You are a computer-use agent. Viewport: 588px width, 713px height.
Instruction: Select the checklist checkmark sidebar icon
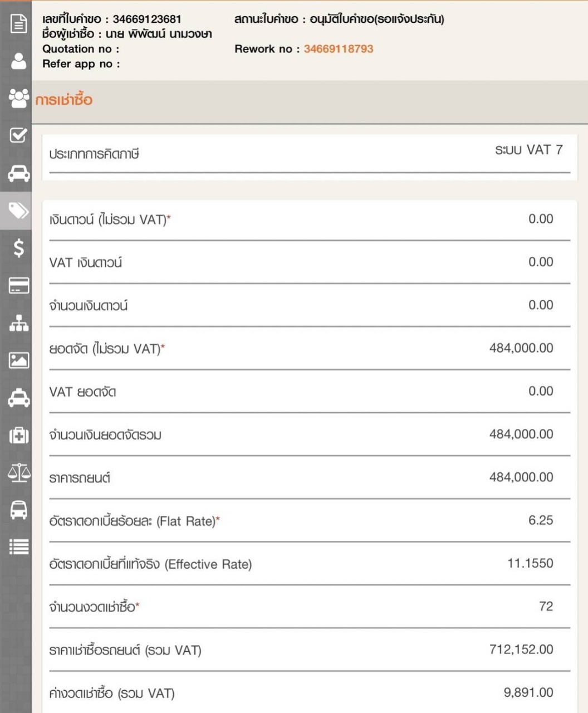pos(18,135)
